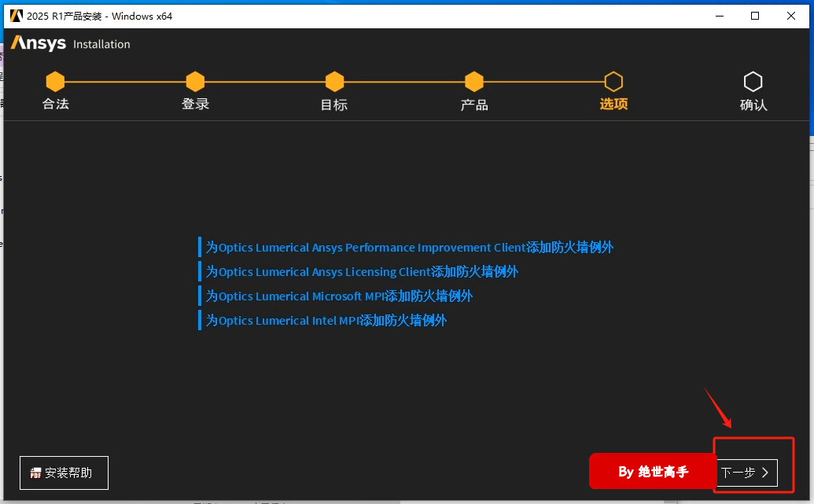Click the 确认 step hexagon icon

(753, 82)
